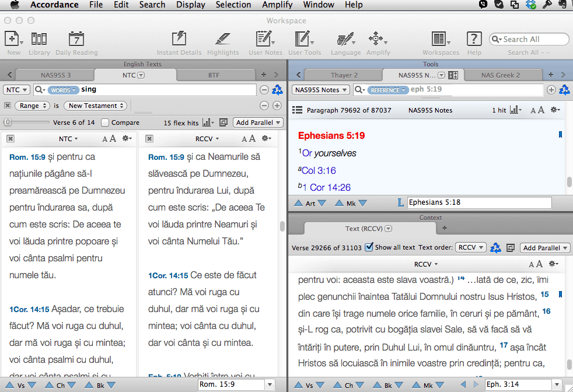The width and height of the screenshot is (573, 392).
Task: Add a new tab in Tools zone
Action: (551, 75)
